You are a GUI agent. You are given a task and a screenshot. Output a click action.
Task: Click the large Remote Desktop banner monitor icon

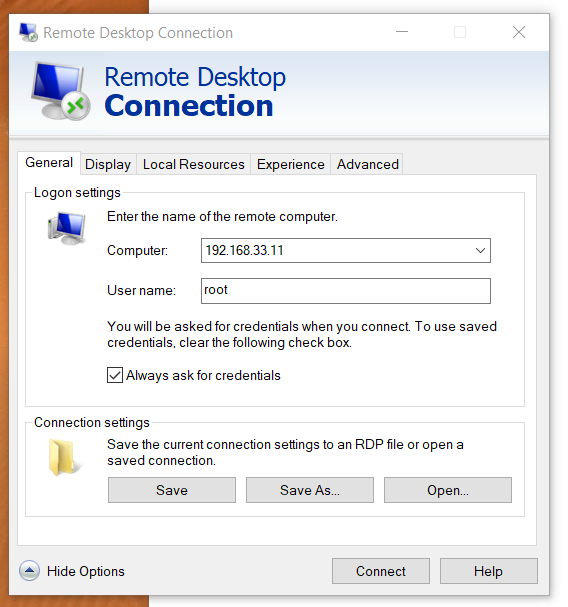pos(61,91)
